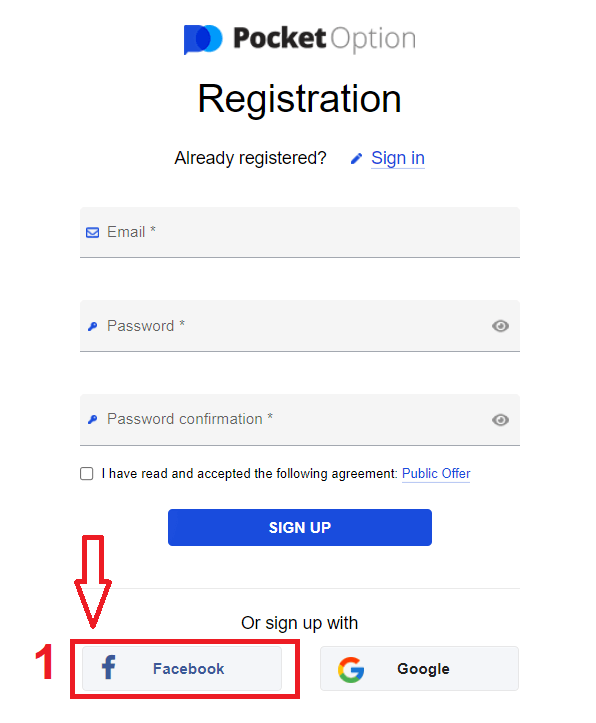
Task: Submit the form with SIGN UP button
Action: [300, 527]
